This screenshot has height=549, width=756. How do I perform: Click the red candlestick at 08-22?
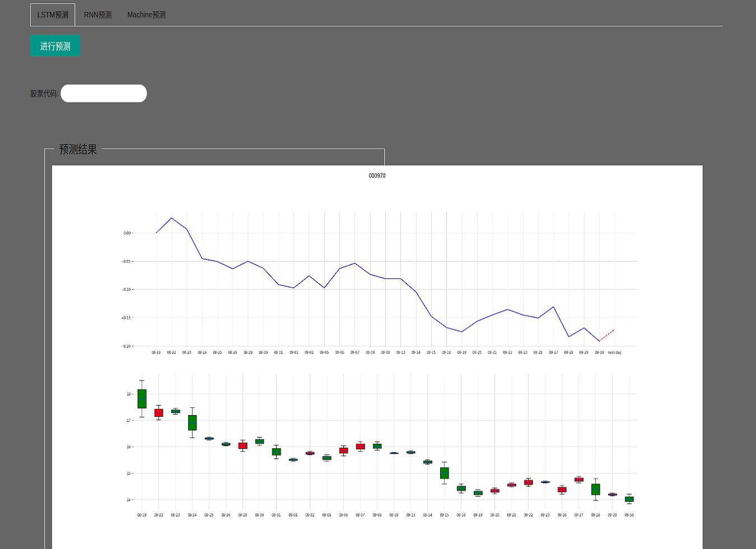coord(158,413)
